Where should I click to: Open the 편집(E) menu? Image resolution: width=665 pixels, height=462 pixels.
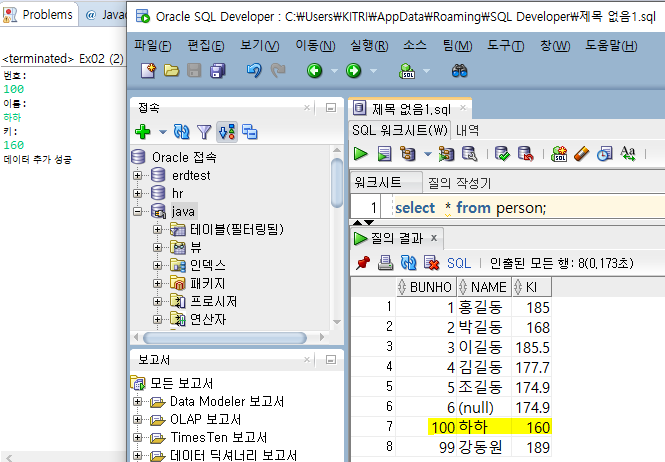(206, 45)
